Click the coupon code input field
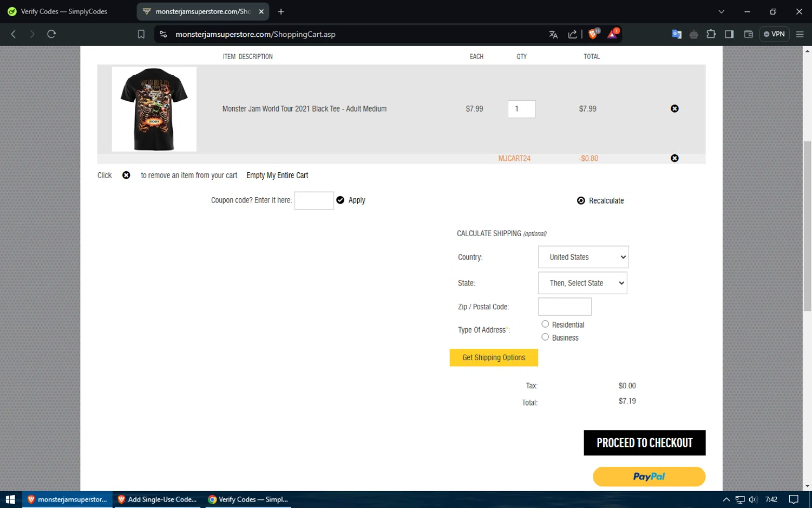The width and height of the screenshot is (812, 508). [x=314, y=200]
